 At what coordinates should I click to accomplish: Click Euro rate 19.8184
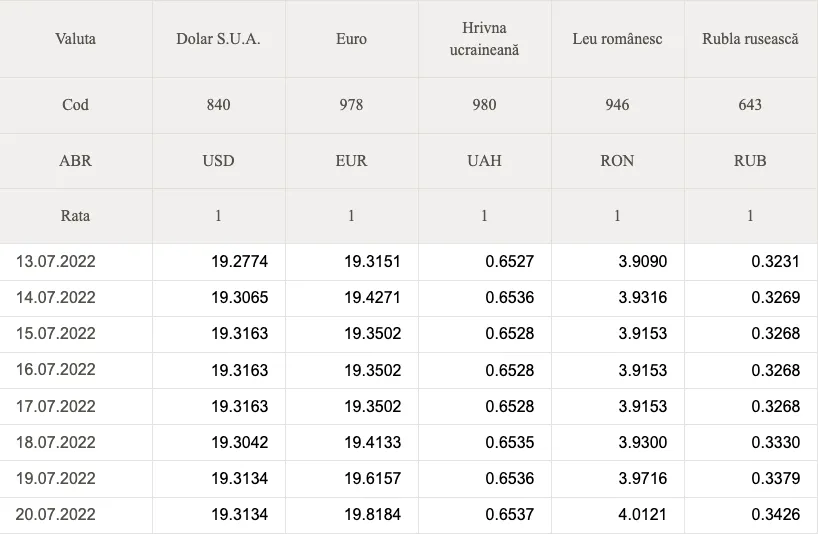(372, 514)
